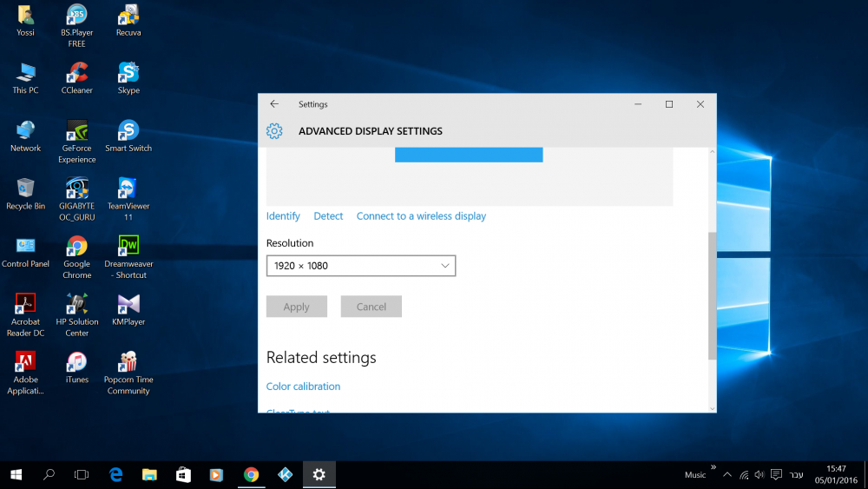Select the Recuva desktop shortcut
The height and width of the screenshot is (489, 868).
coord(128,21)
